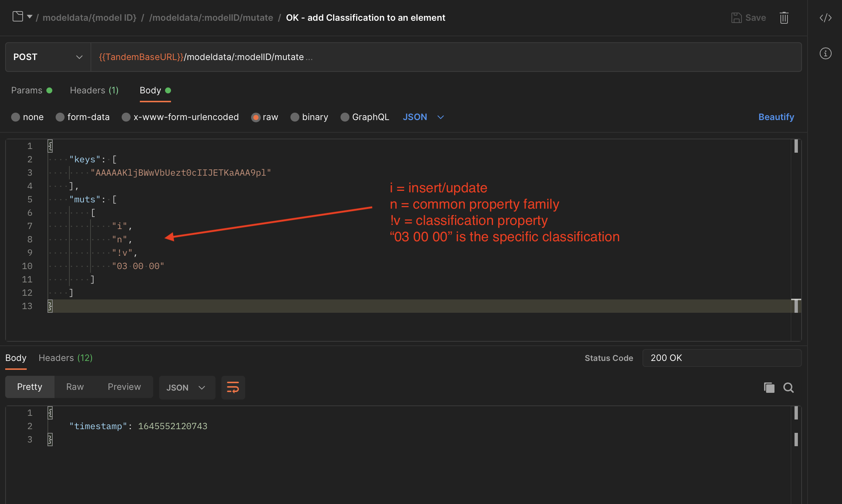Click the Save icon button
Viewport: 842px width, 504px height.
coord(749,18)
